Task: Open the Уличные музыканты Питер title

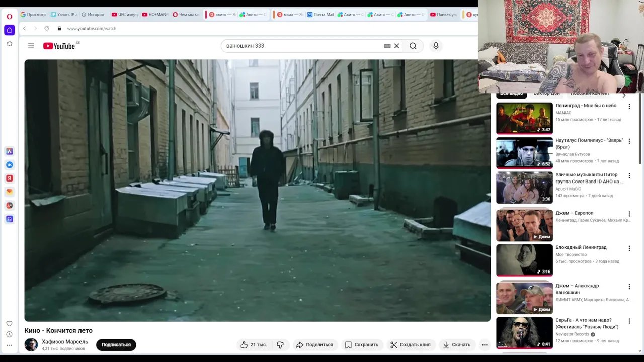Action: coord(589,178)
